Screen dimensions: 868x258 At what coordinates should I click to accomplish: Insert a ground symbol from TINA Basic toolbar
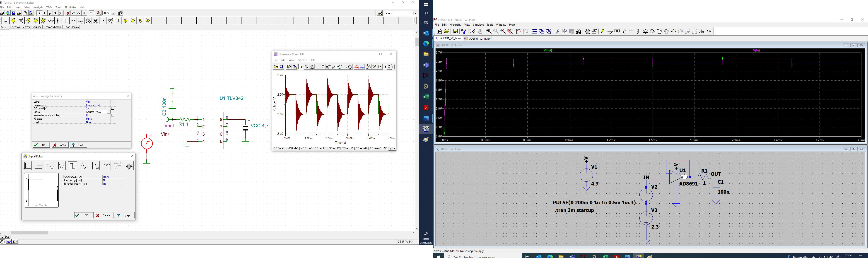(6, 21)
